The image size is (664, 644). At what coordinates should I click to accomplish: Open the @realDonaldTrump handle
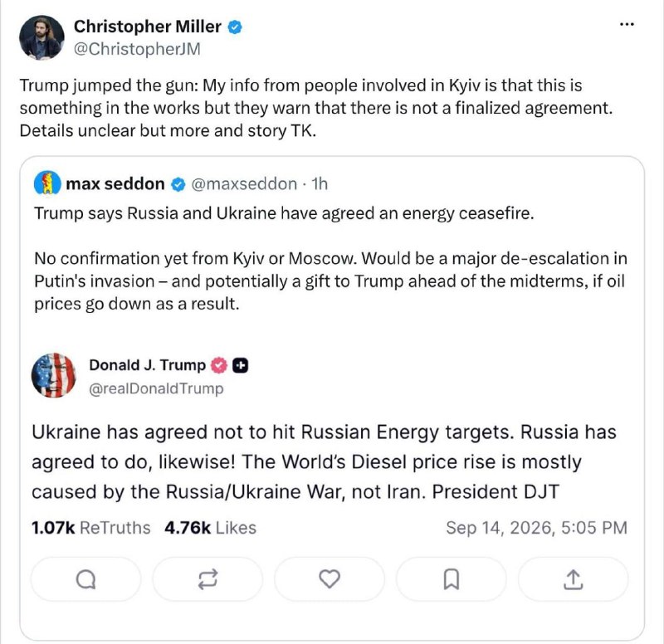[156, 388]
